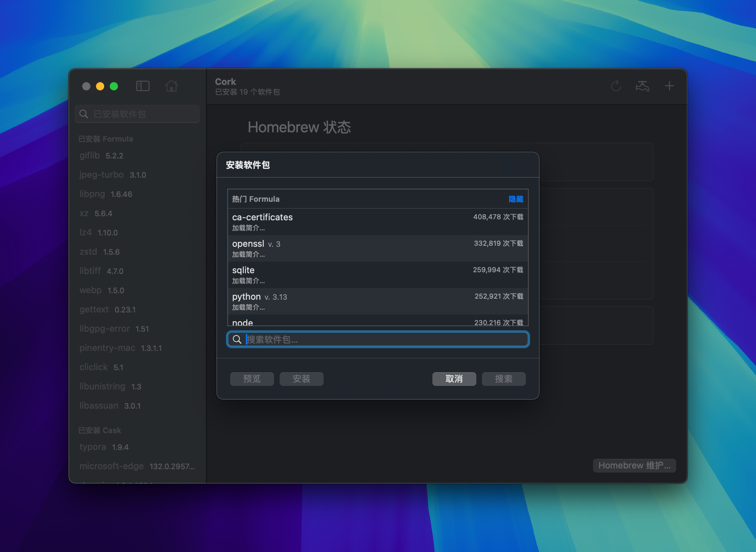Go to home status page icon

coord(171,86)
